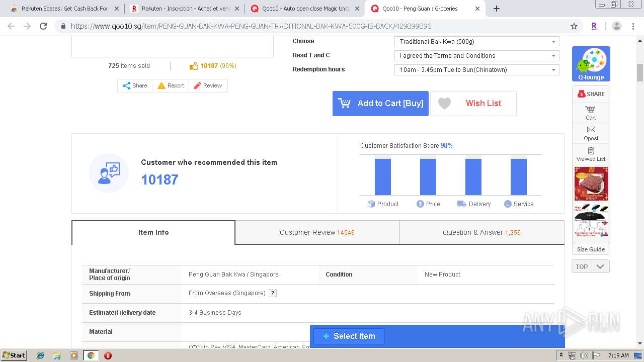Open the file explorer taskbar icon
Image resolution: width=644 pixels, height=362 pixels.
pyautogui.click(x=57, y=355)
